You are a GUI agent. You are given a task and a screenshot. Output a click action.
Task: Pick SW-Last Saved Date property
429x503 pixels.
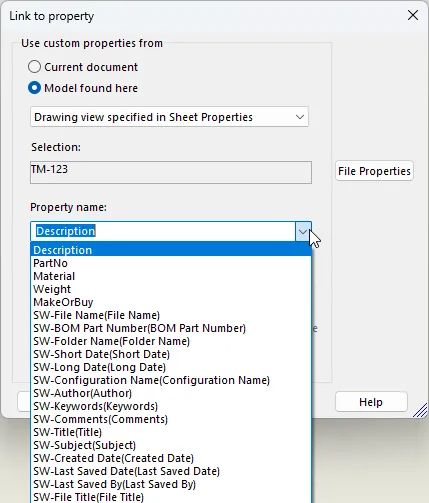tap(171, 471)
